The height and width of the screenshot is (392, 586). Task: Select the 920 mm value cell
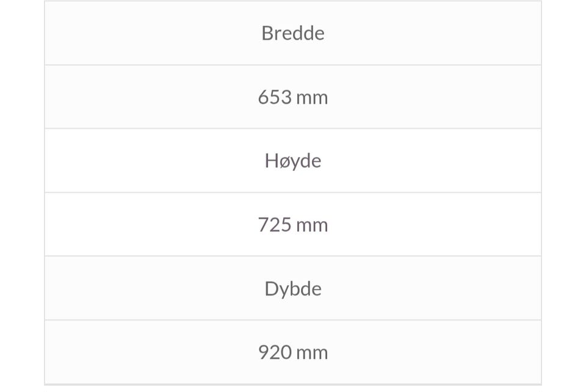pos(292,352)
